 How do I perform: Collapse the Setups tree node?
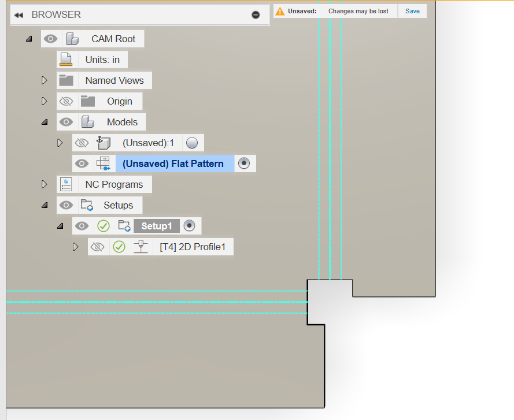tap(45, 205)
